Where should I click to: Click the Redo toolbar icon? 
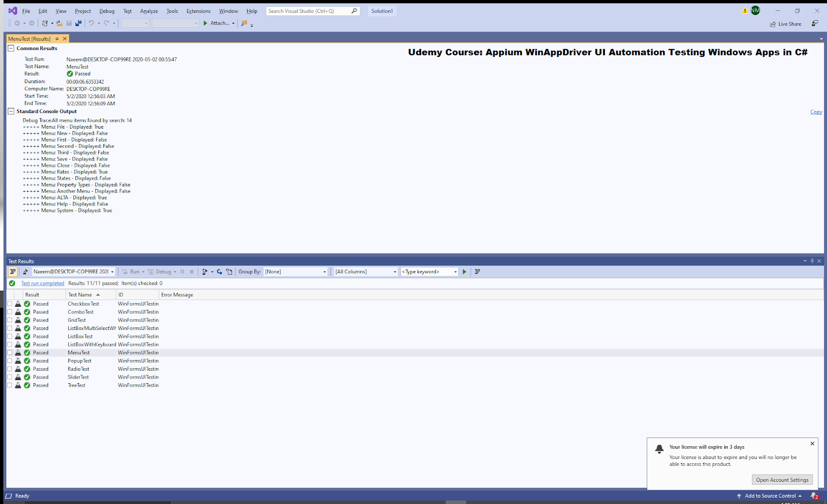pyautogui.click(x=106, y=23)
